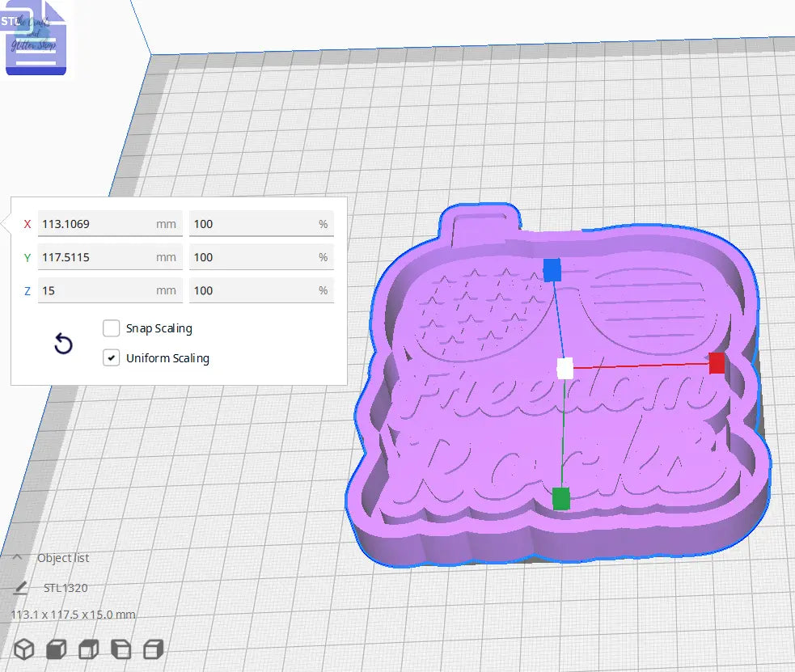
Task: Select the Anti overhang mesh icon
Action: (x=151, y=649)
